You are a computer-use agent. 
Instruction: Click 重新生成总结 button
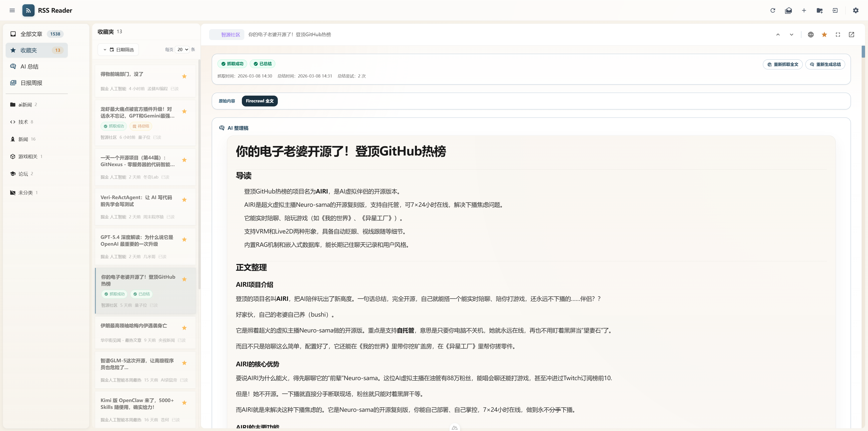(x=825, y=64)
